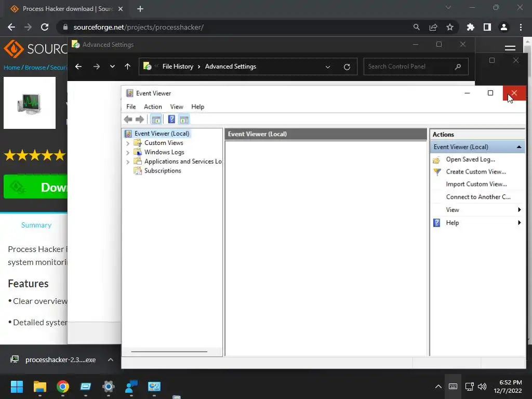
Task: Click Chrome side panel icon
Action: point(487,27)
